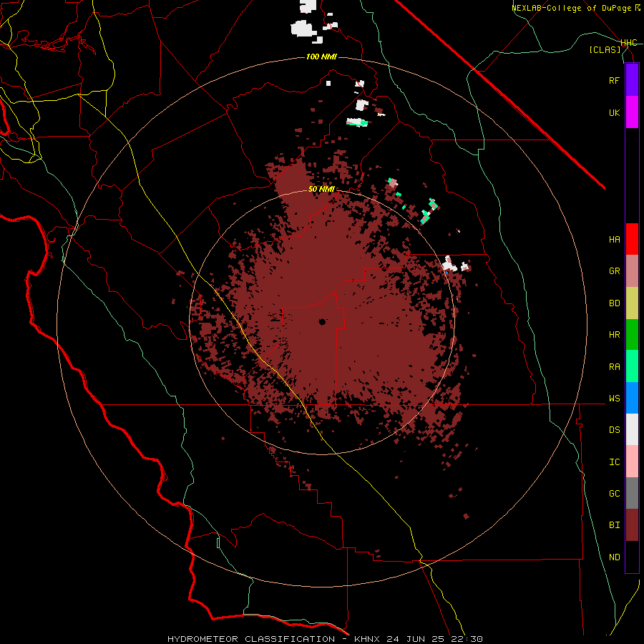Image resolution: width=644 pixels, height=644 pixels.
Task: Click the '22:30' timestamp text
Action: (x=469, y=639)
